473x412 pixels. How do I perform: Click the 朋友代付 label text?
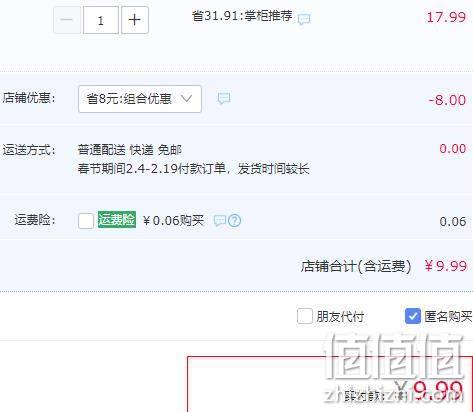click(340, 316)
